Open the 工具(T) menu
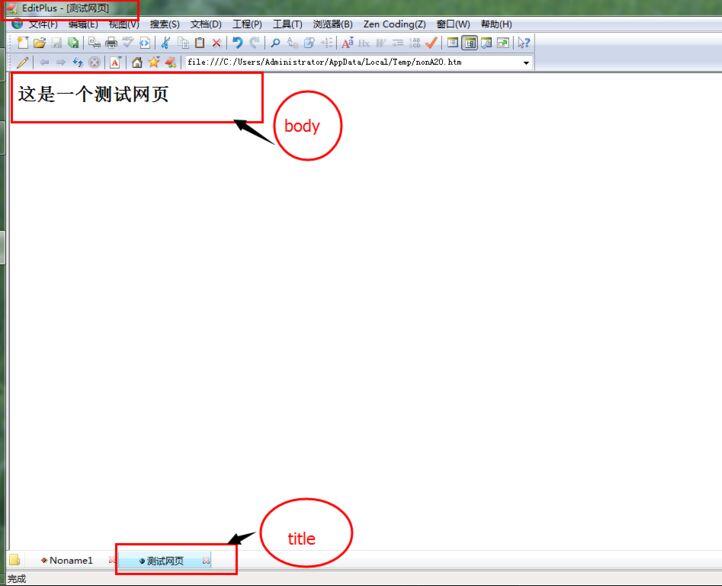The height and width of the screenshot is (586, 722). click(287, 24)
